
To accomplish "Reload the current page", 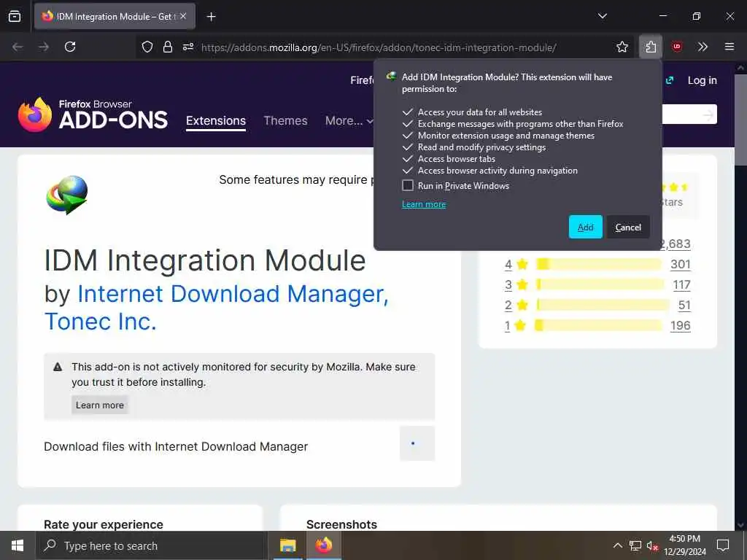I will pyautogui.click(x=70, y=47).
